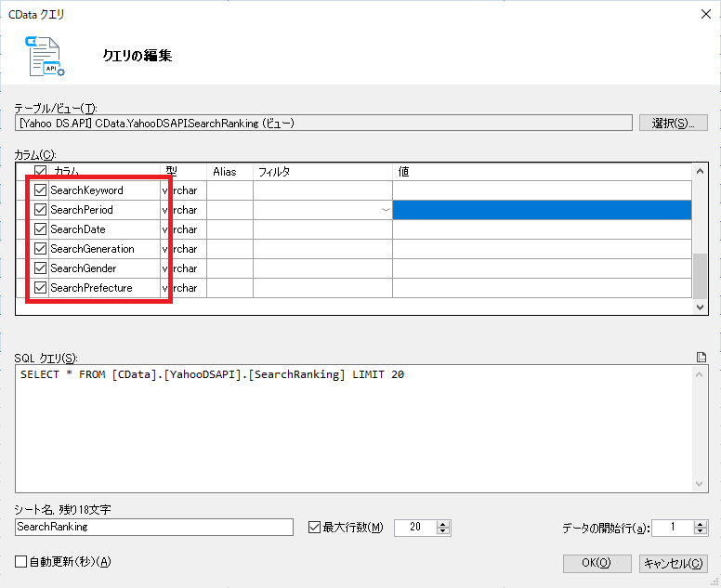The height and width of the screenshot is (588, 721).
Task: Click the SearchPrefecture filter cell
Action: [322, 288]
